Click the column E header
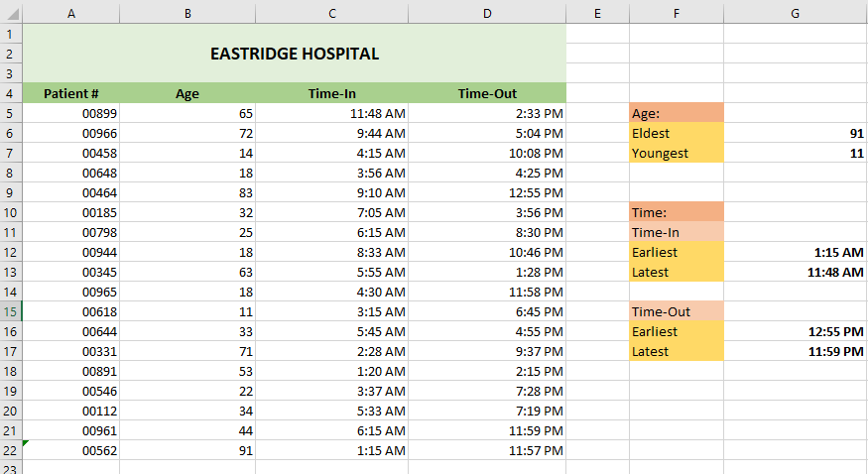 point(597,13)
